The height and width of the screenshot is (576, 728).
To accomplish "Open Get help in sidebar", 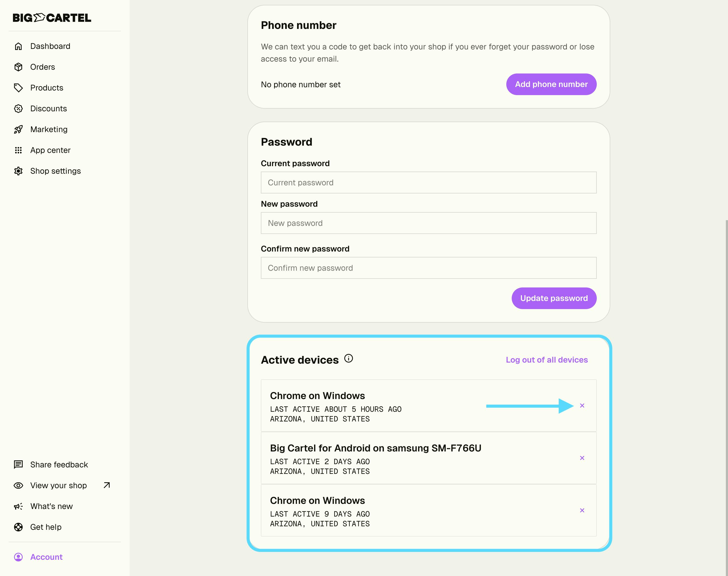I will pos(45,527).
